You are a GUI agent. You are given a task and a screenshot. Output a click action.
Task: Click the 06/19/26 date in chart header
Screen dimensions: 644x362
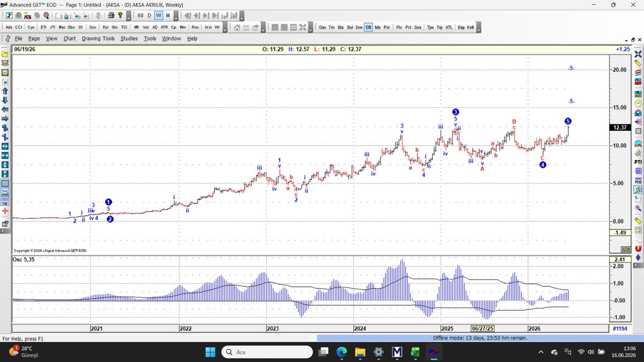tap(25, 49)
